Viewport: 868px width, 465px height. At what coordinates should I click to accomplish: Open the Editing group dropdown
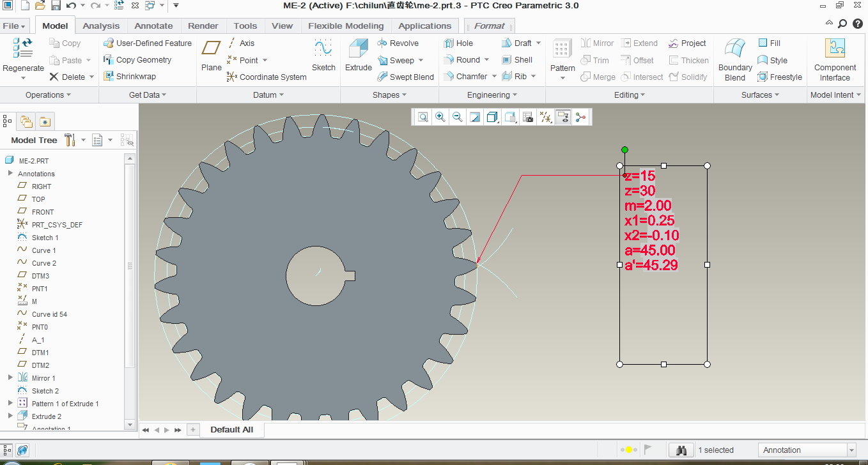pyautogui.click(x=630, y=95)
